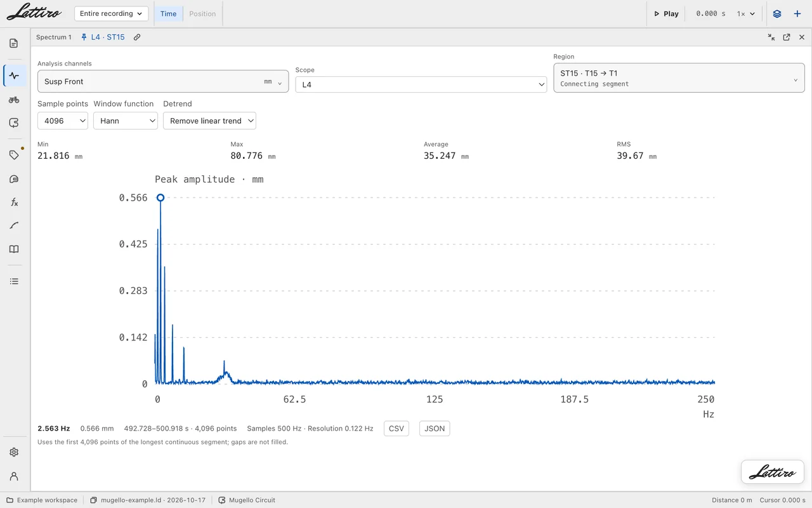Click the peak marker at 0.566 mm
The height and width of the screenshot is (508, 812).
pos(160,197)
